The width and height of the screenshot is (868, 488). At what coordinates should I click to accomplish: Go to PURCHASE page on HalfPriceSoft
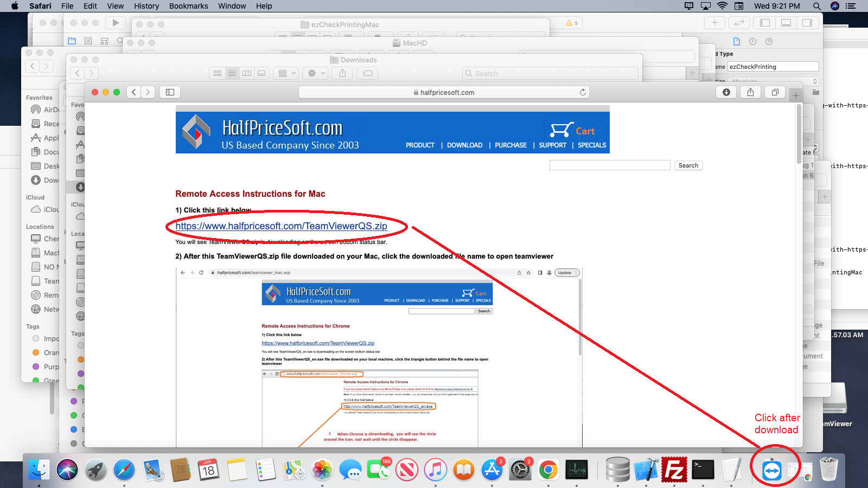coord(510,145)
